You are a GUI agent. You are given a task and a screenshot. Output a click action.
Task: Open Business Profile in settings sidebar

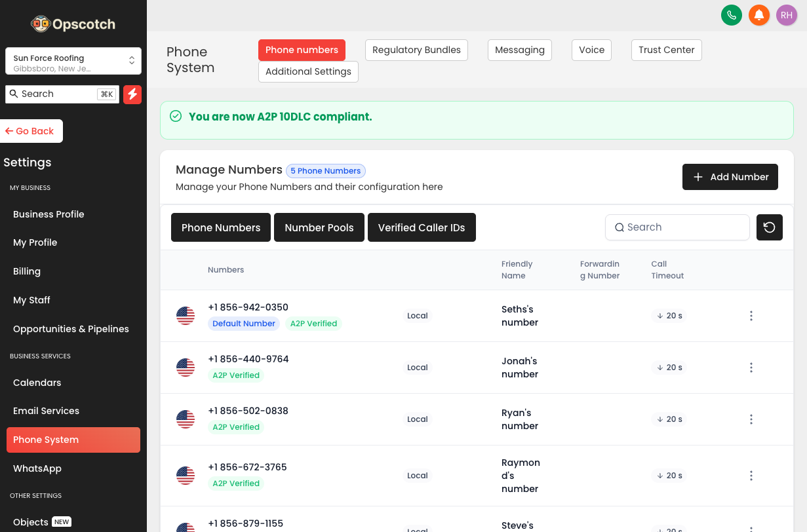49,214
